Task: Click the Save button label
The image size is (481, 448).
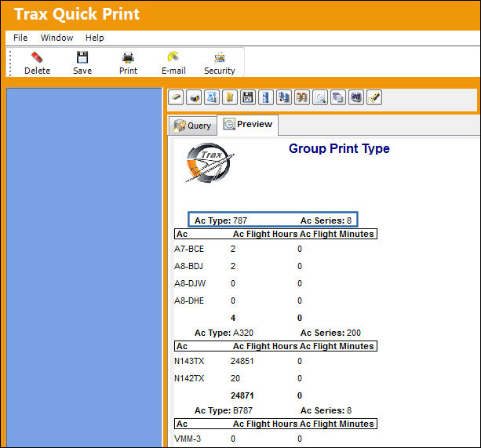Action: [x=82, y=71]
